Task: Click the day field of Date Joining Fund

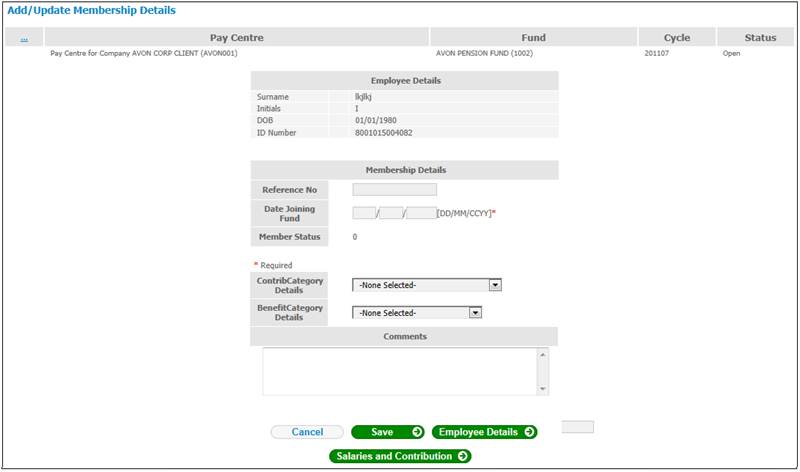Action: point(364,213)
